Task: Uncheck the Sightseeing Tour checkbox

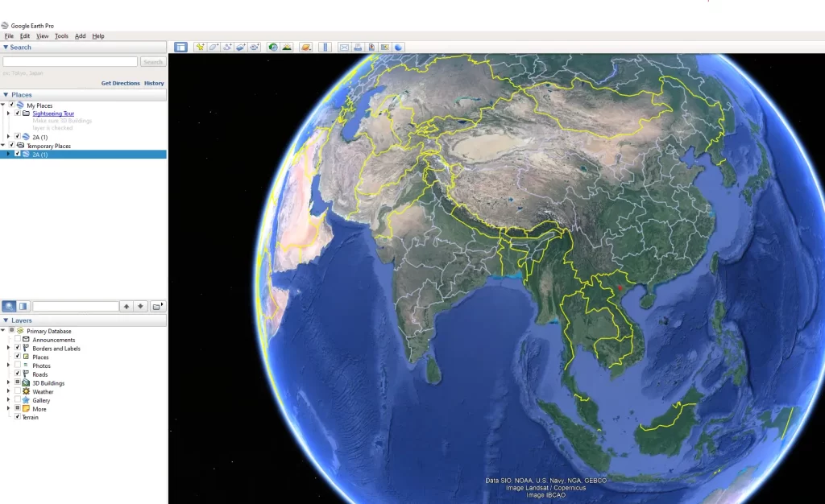Action: point(18,114)
